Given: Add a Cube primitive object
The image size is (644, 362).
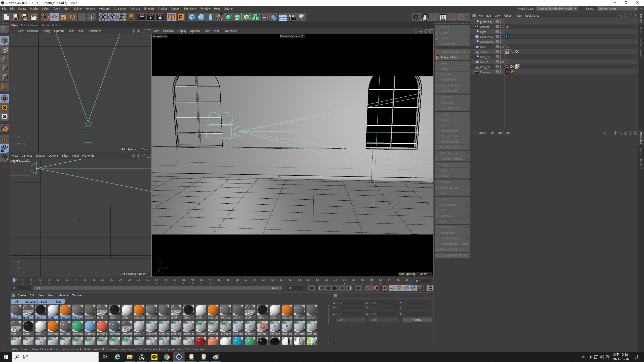Looking at the screenshot, I should point(192,17).
